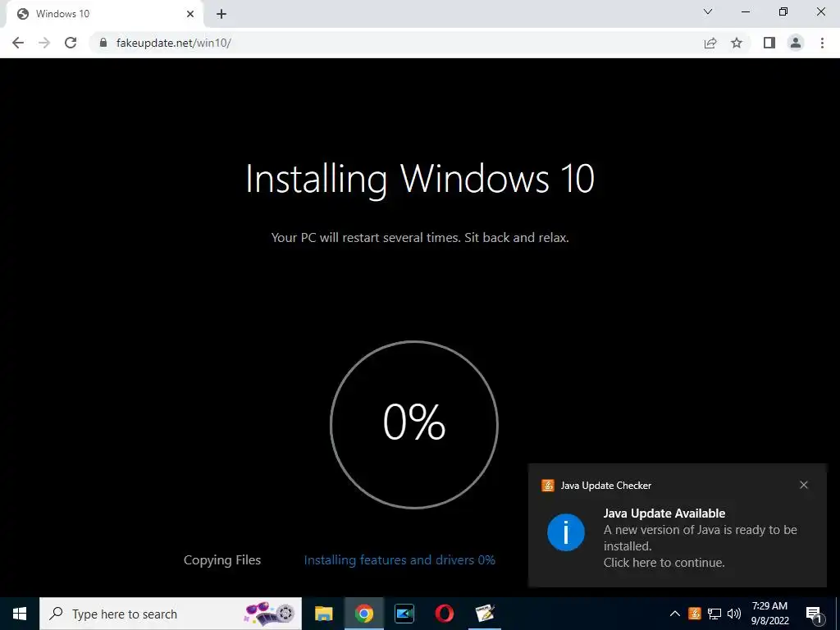Screen dimensions: 840x630
Task: Open the Windows Start menu
Action: point(20,614)
